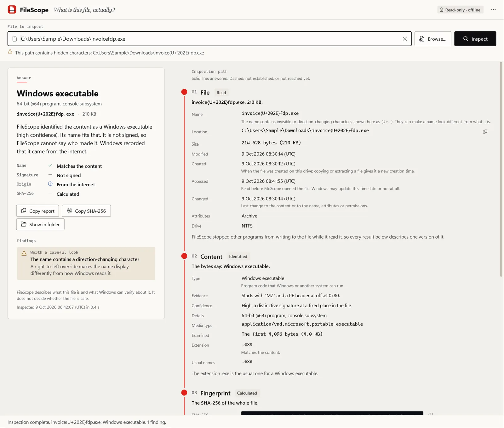Click the step 01 File red marker
Image resolution: width=504 pixels, height=428 pixels.
click(x=184, y=92)
